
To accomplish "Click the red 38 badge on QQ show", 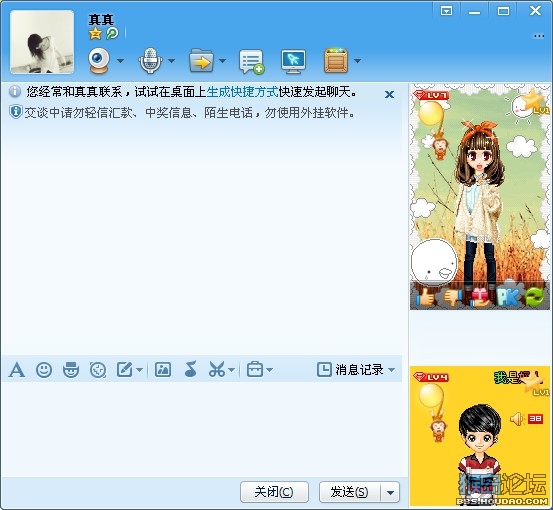I will pyautogui.click(x=535, y=419).
